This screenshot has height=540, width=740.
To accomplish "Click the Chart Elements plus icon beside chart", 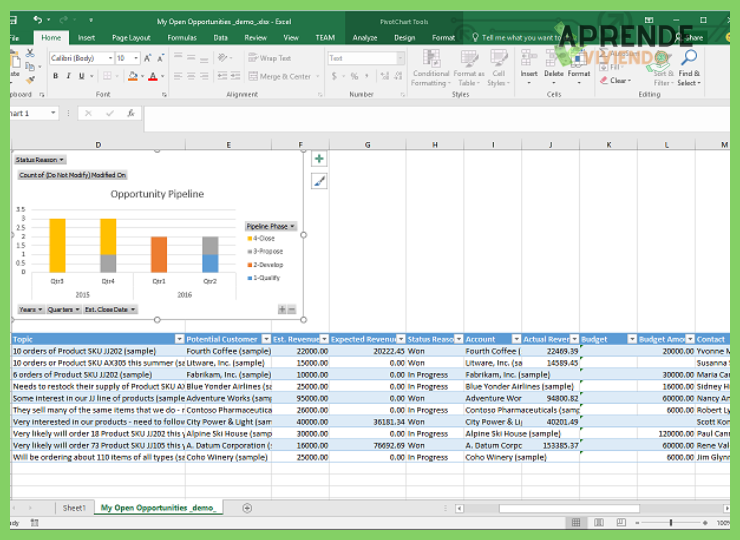I will 319,159.
